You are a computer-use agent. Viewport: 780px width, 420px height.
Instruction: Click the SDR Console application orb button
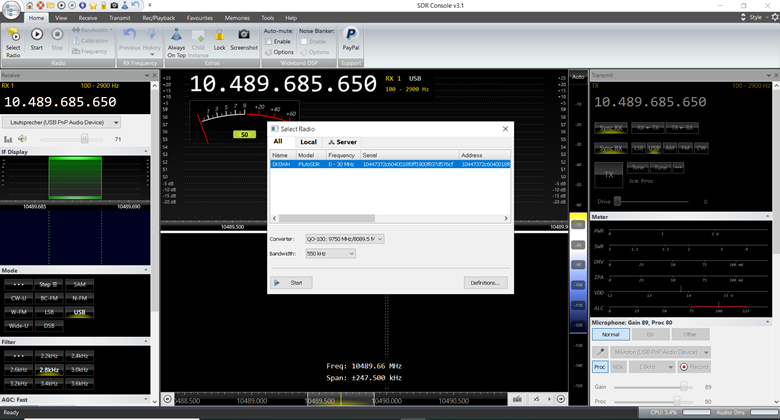coord(11,10)
